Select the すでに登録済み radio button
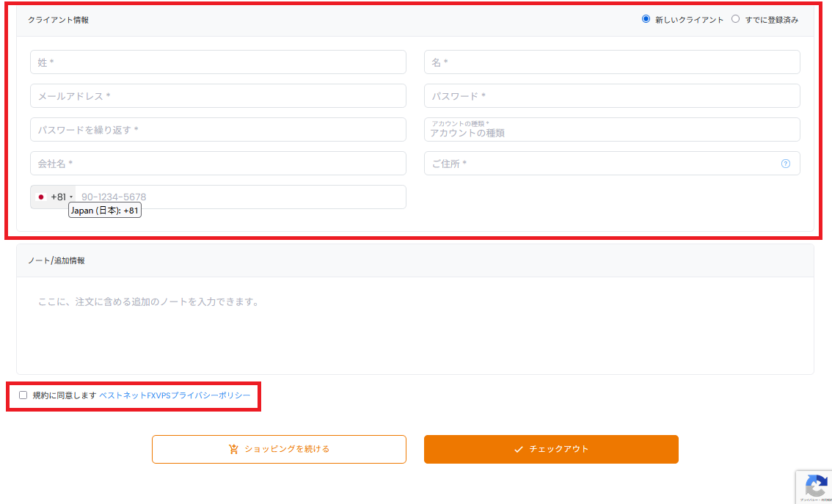 (x=735, y=19)
